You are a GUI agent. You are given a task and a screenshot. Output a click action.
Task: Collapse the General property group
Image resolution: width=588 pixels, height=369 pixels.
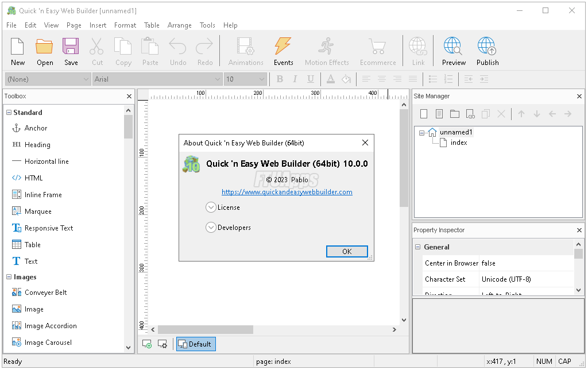coord(418,247)
